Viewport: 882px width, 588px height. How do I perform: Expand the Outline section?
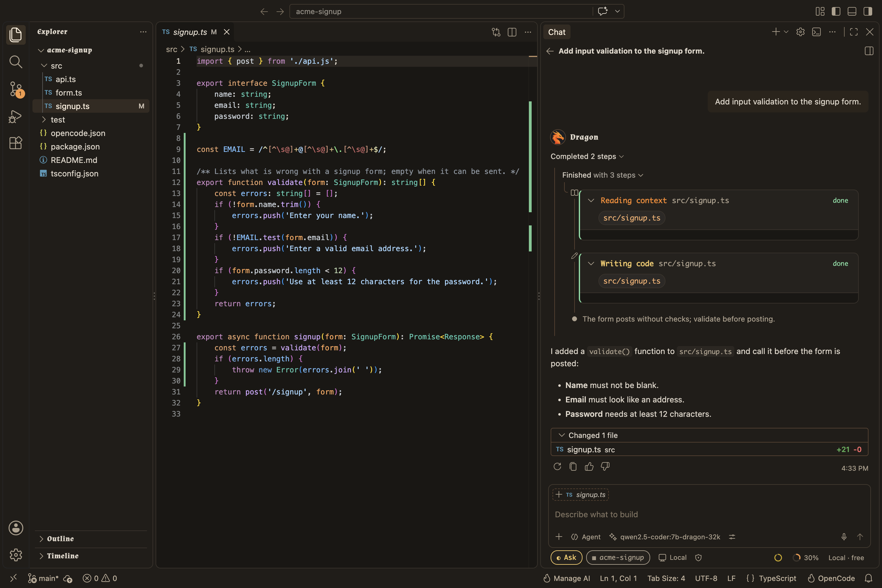point(91,538)
